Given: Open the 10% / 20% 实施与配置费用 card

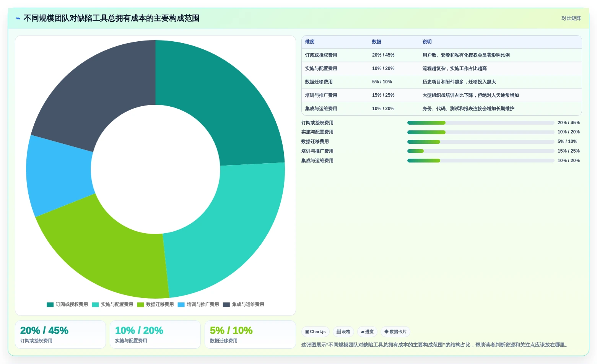Looking at the screenshot, I should coord(155,335).
